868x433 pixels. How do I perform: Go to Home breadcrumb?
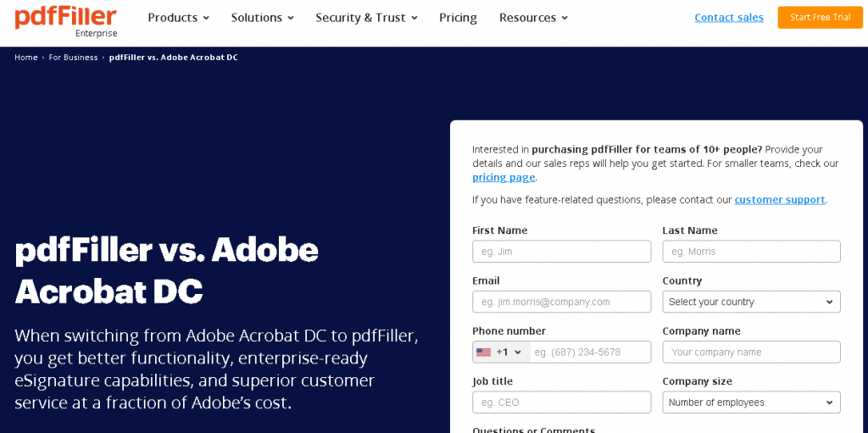pos(26,58)
